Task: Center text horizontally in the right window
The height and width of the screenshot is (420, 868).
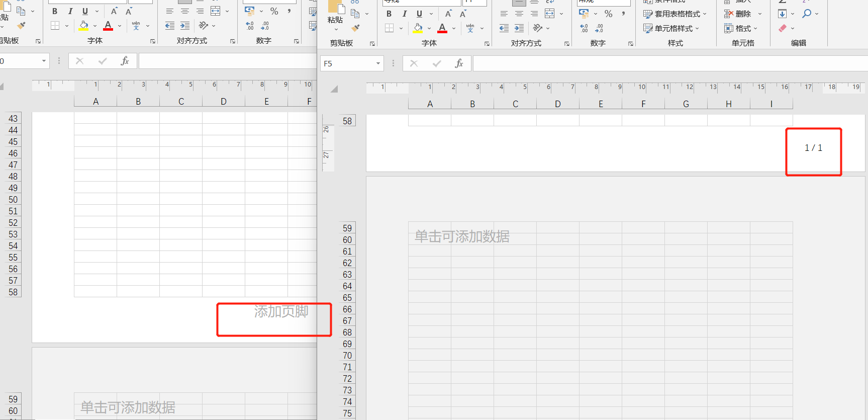Action: pyautogui.click(x=519, y=14)
